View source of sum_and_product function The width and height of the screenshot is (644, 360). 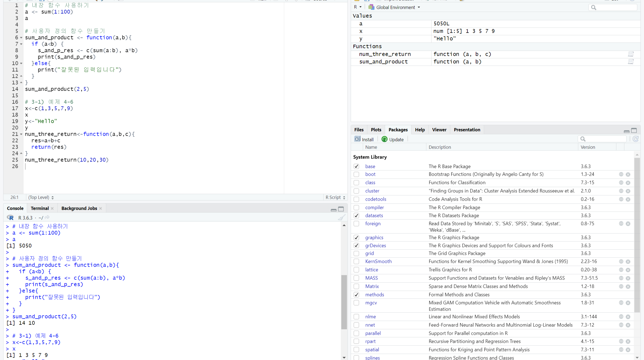[x=631, y=62]
